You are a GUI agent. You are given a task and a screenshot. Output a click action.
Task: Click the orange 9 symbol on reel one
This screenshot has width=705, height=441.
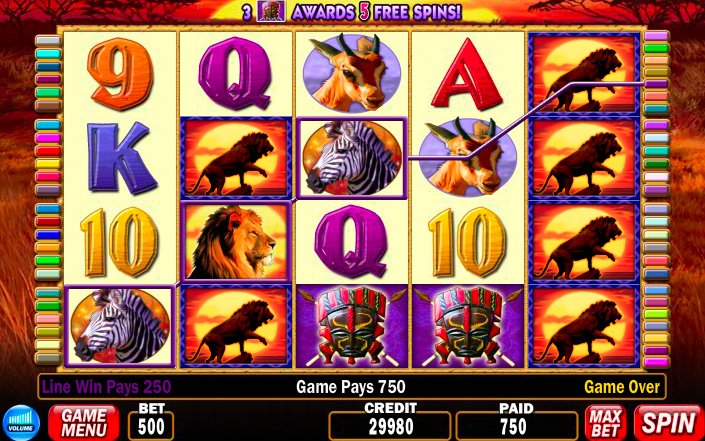(x=120, y=74)
